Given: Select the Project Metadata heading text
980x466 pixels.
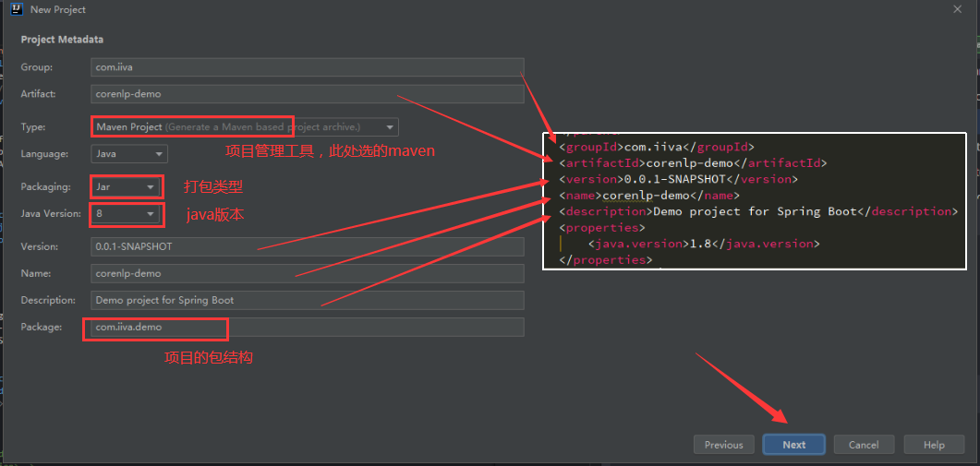Looking at the screenshot, I should point(62,40).
